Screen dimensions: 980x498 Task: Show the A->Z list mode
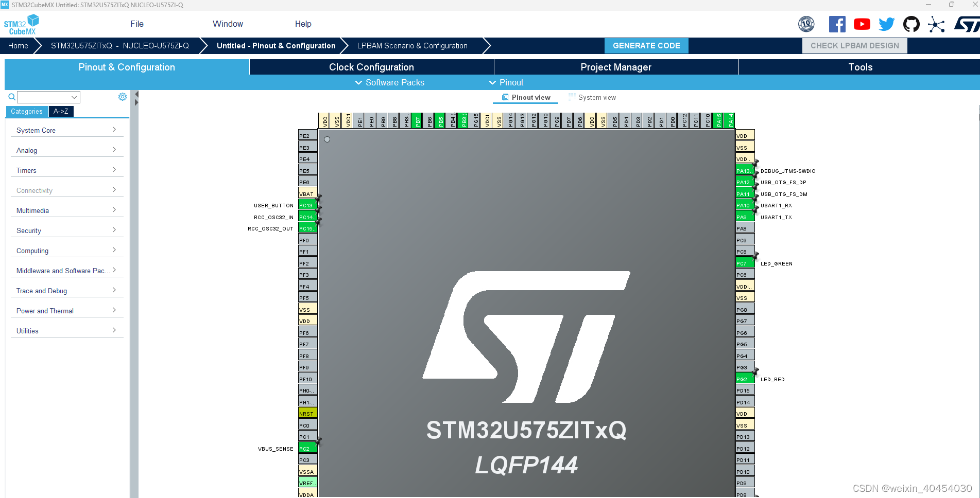pyautogui.click(x=61, y=111)
